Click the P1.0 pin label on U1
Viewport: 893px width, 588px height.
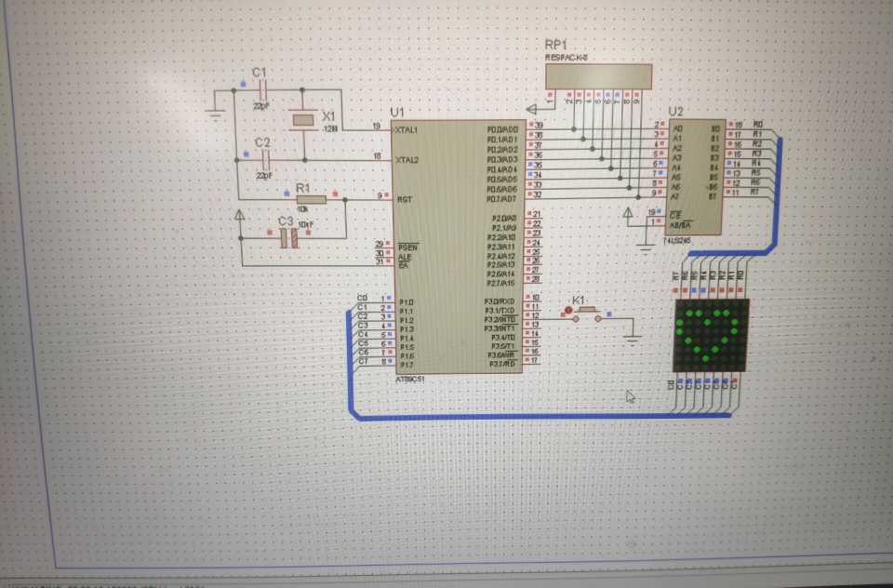[407, 302]
